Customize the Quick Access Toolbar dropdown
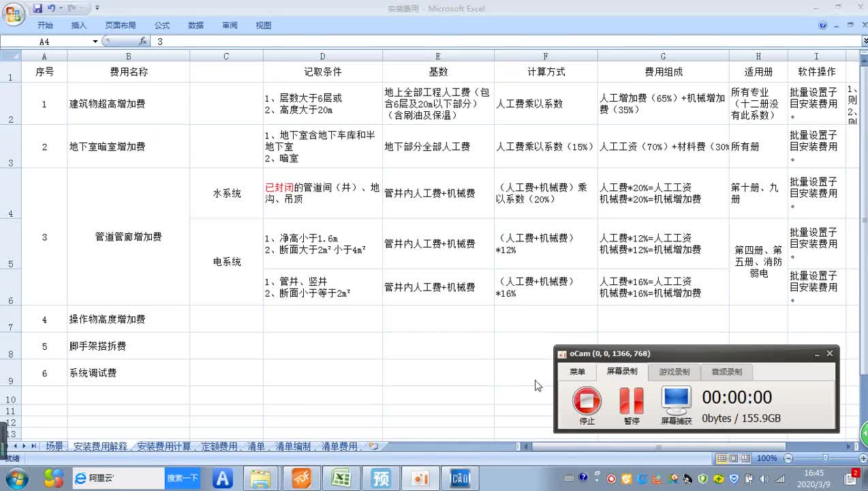Image resolution: width=868 pixels, height=491 pixels. (97, 8)
